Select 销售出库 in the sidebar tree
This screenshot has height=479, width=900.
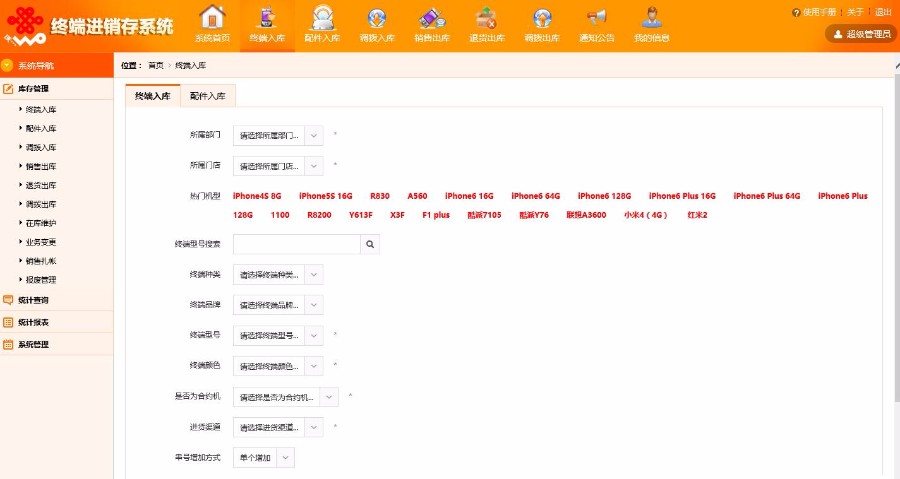tap(41, 166)
